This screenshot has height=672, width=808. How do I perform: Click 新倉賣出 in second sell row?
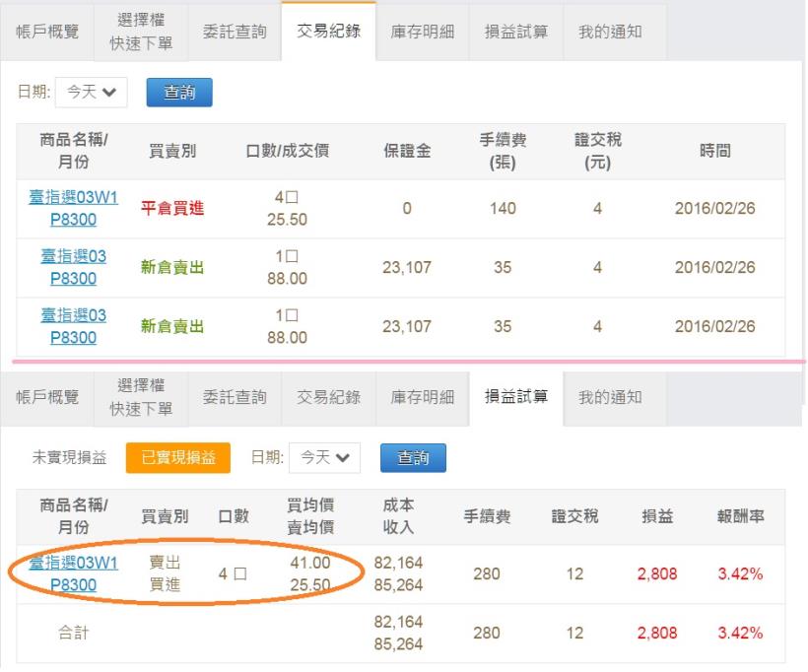[172, 326]
